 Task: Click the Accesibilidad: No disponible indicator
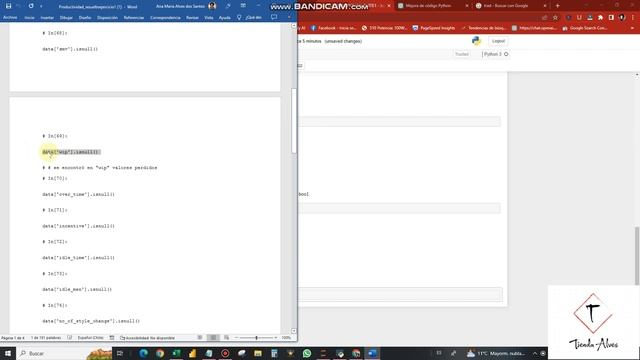[147, 338]
